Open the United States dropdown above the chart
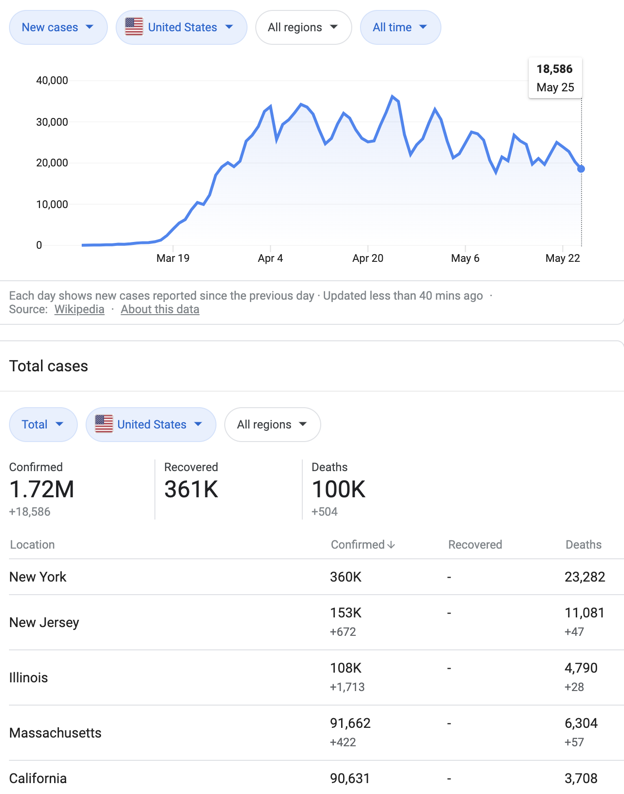 coord(180,27)
